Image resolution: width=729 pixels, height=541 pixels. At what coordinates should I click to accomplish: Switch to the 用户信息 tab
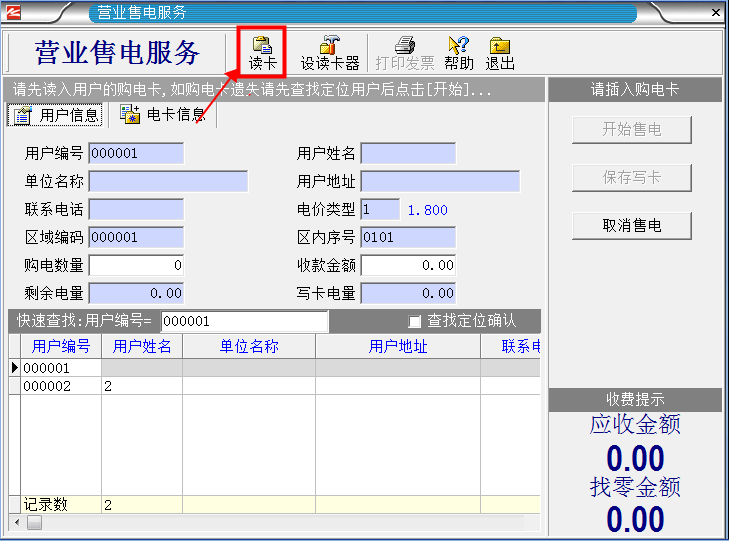tap(56, 115)
